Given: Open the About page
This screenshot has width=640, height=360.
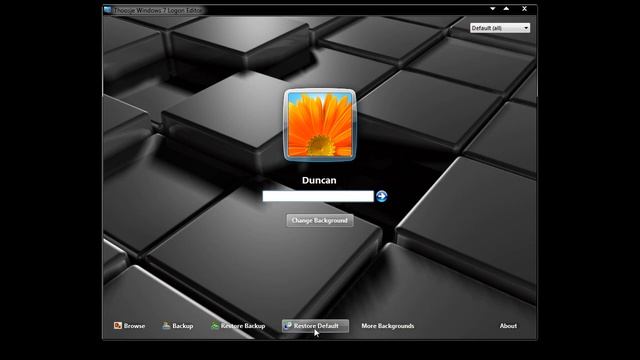Looking at the screenshot, I should (508, 326).
